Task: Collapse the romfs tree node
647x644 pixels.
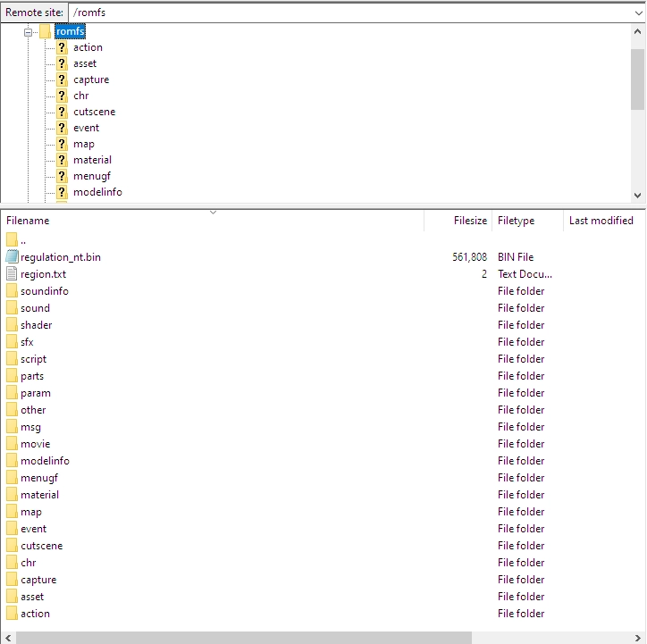Action: tap(28, 32)
